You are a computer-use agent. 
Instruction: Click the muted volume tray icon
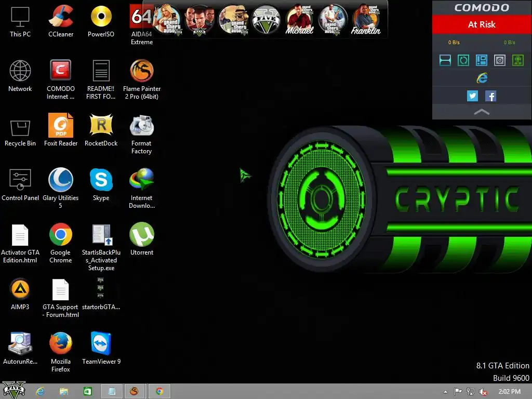pyautogui.click(x=483, y=392)
